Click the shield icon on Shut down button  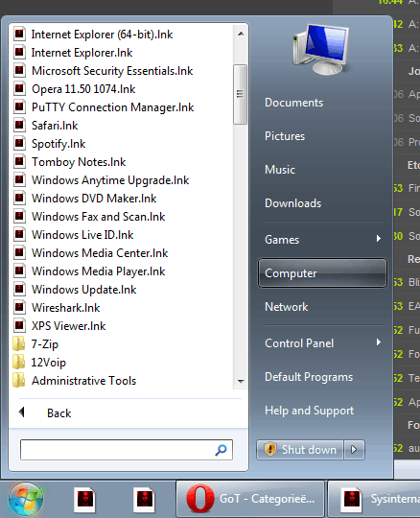click(270, 449)
